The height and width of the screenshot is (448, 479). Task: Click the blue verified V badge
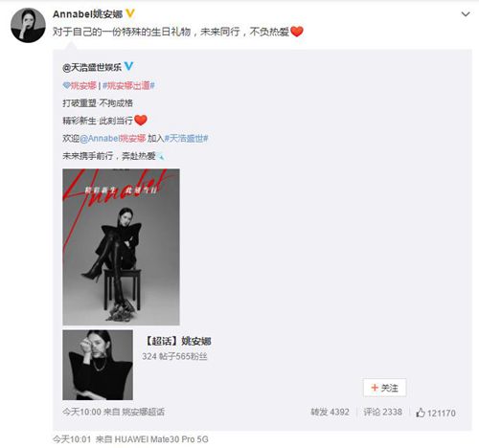click(128, 66)
